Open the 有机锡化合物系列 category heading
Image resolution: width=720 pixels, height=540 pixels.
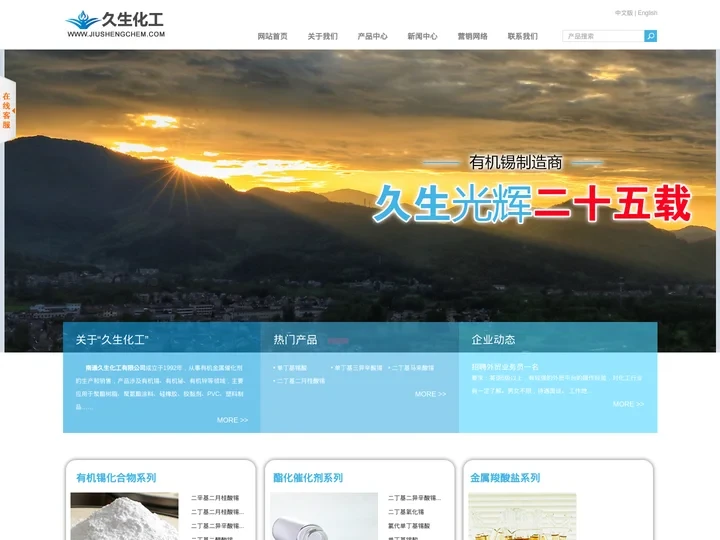point(116,478)
